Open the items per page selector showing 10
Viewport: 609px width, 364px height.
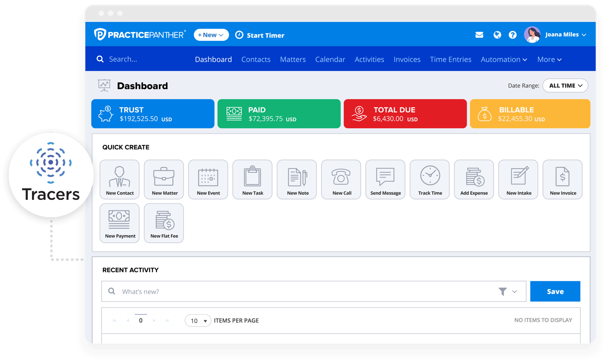(x=197, y=321)
